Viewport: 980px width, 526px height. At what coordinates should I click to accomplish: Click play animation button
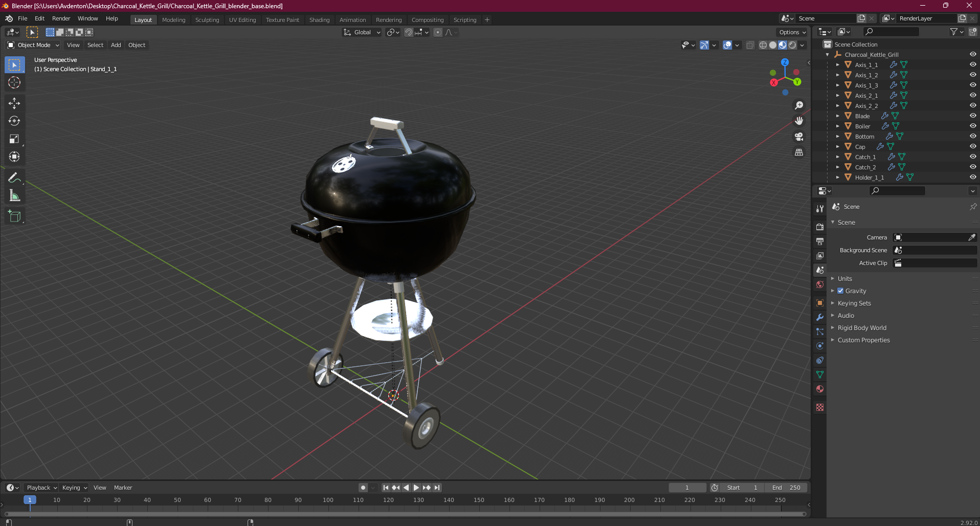pos(416,488)
